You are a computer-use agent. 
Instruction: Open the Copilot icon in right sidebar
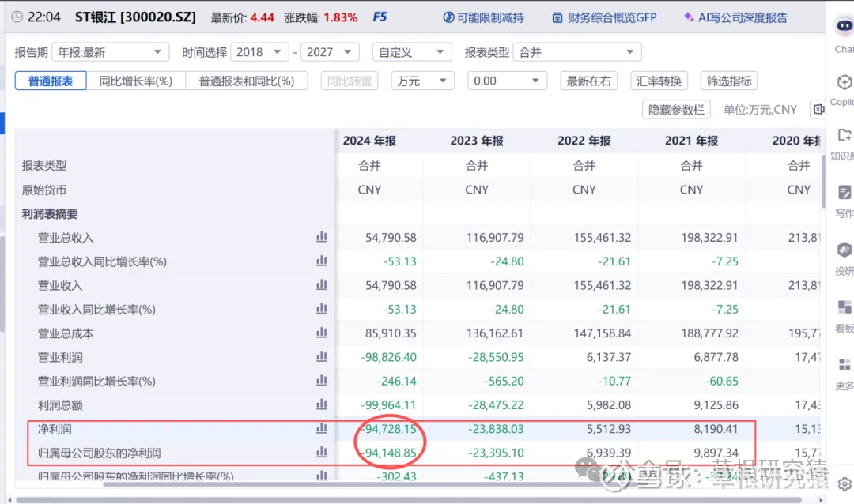(844, 83)
